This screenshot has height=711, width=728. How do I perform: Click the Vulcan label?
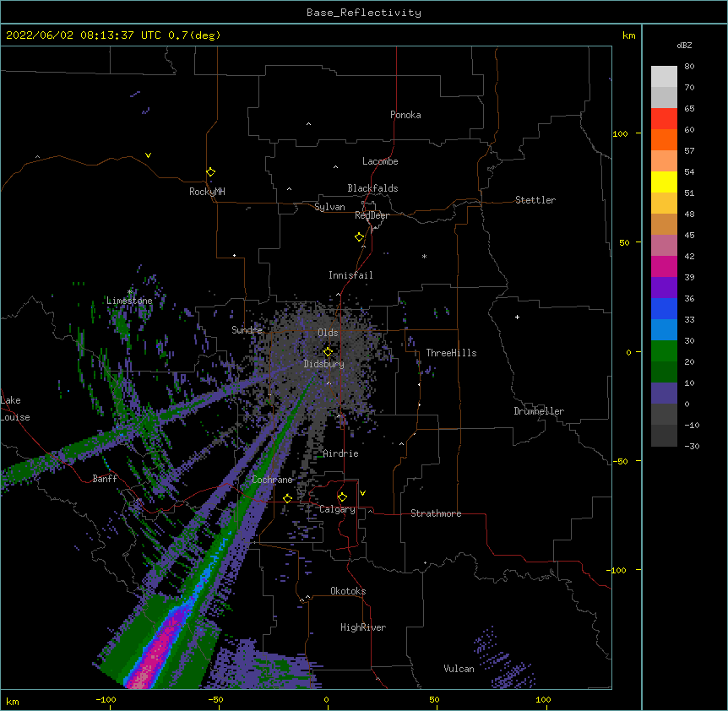click(459, 669)
